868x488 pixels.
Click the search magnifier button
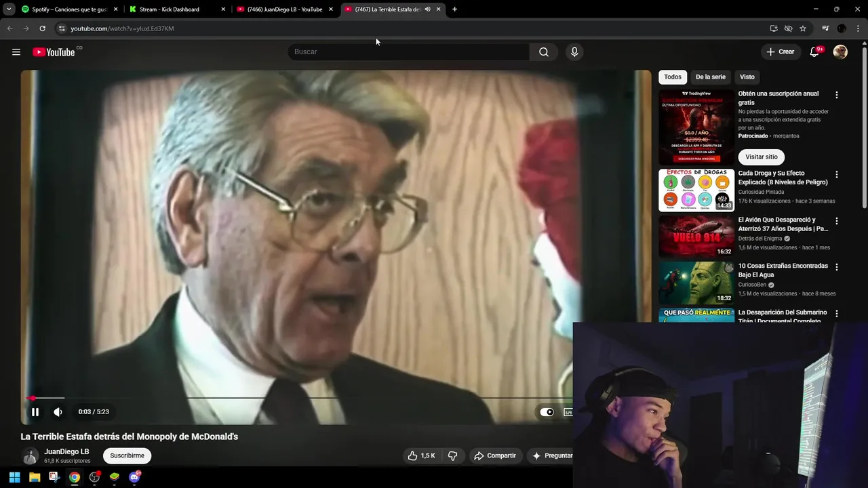pyautogui.click(x=544, y=52)
